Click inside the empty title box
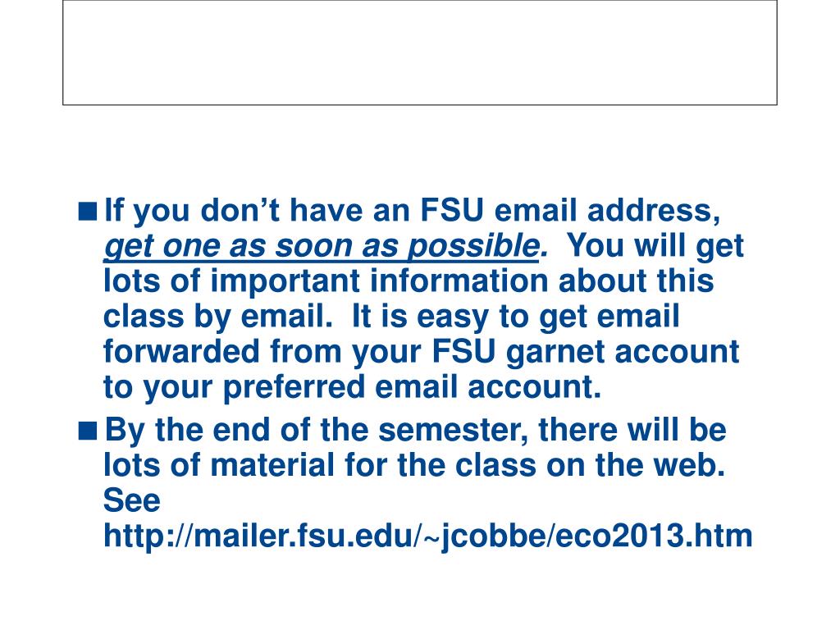The height and width of the screenshot is (630, 840). pos(420,52)
